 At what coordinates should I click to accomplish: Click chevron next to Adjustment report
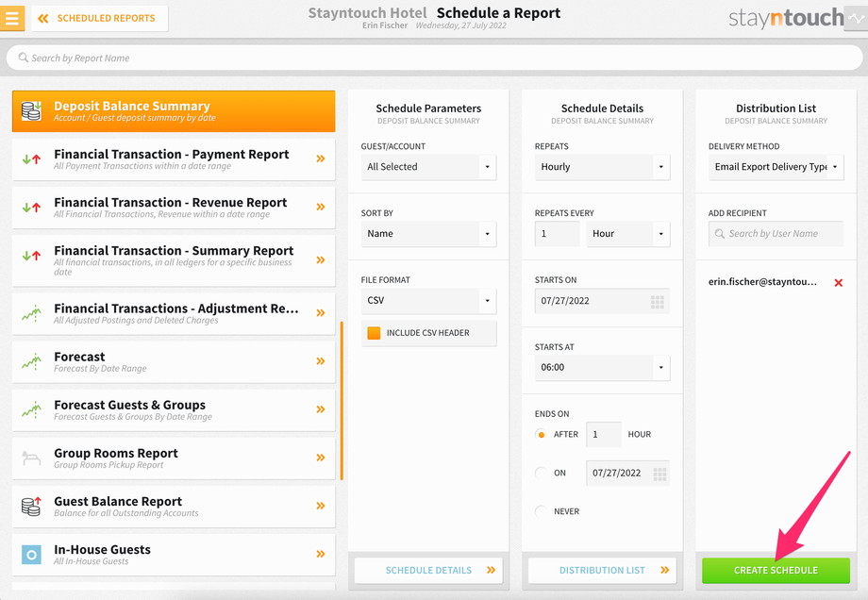(x=321, y=312)
